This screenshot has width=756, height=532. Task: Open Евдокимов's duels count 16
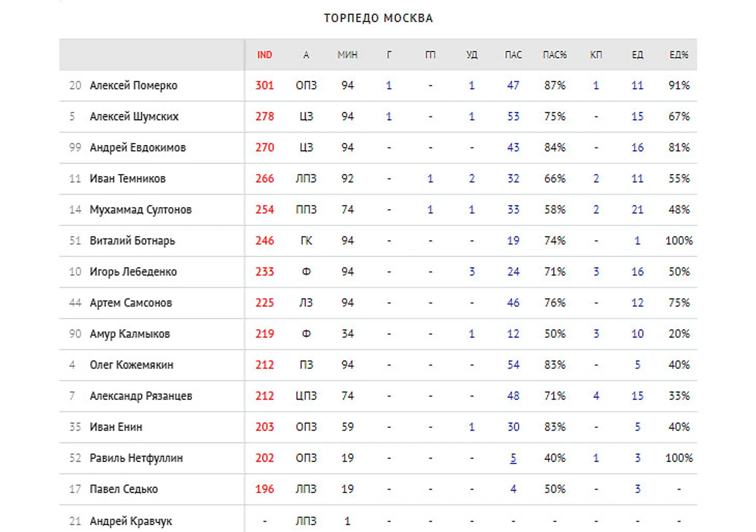(637, 147)
